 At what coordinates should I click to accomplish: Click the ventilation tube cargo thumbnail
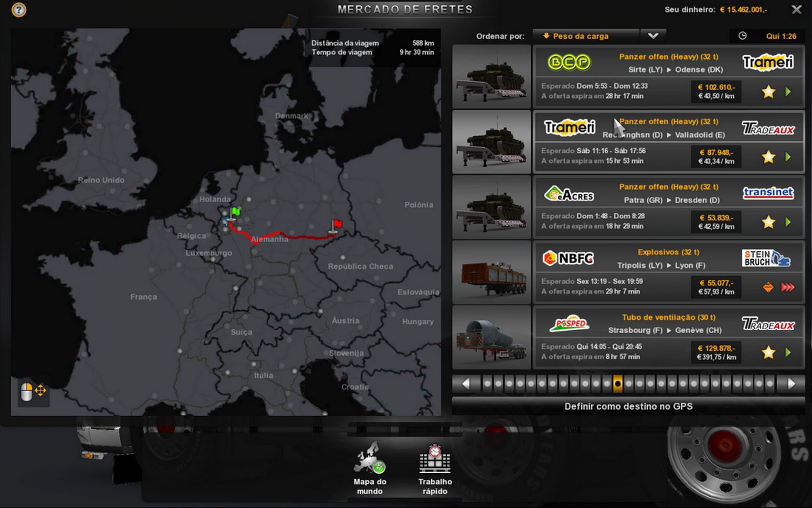pyautogui.click(x=491, y=337)
